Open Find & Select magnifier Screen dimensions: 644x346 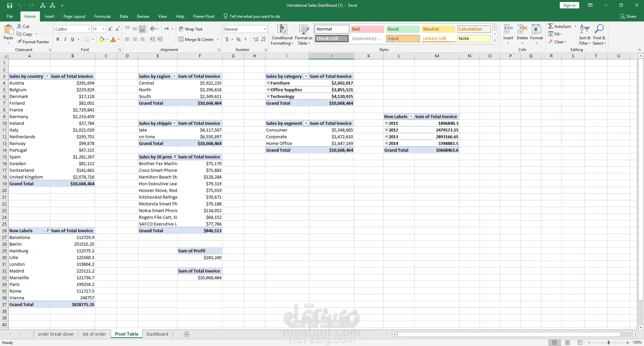point(599,35)
